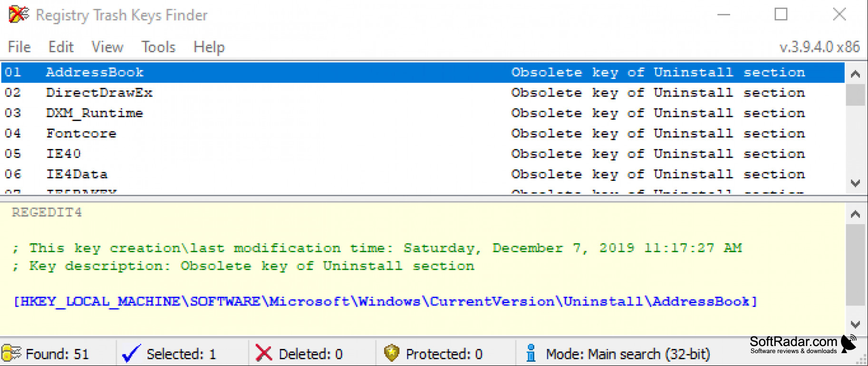Click the key list scroll down arrow
The image size is (868, 366).
pos(855,183)
